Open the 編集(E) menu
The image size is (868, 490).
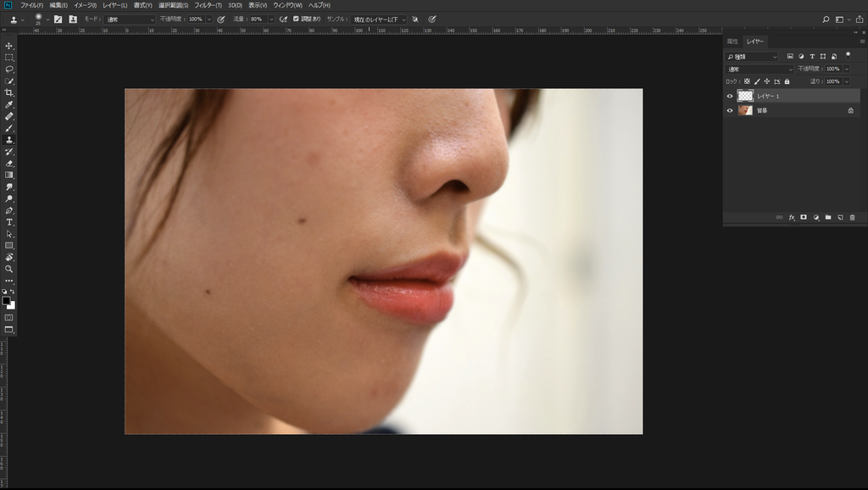pos(58,5)
